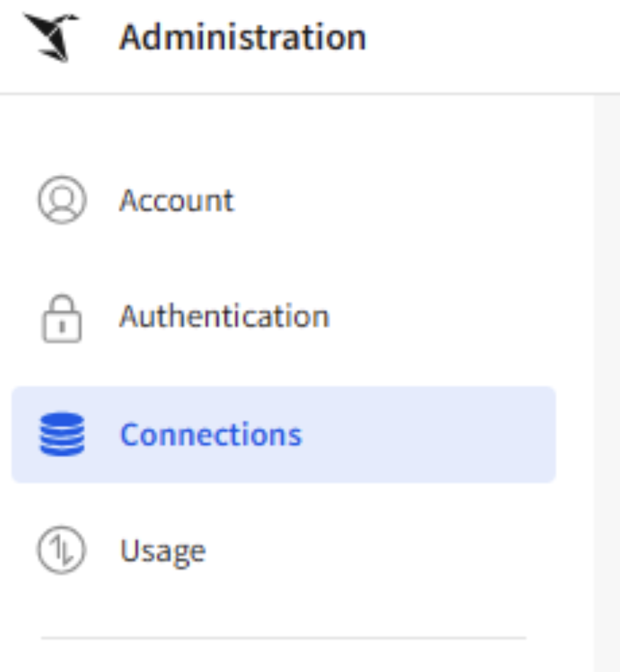Click the Administration heading text
The width and height of the screenshot is (620, 672).
(x=243, y=37)
